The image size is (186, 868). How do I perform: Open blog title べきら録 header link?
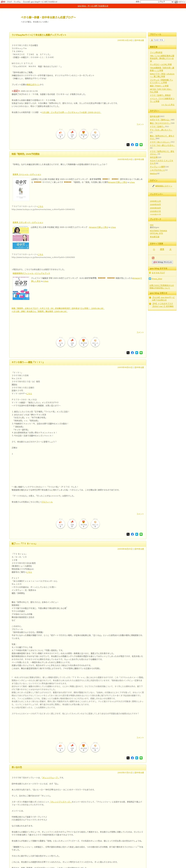[48, 17]
